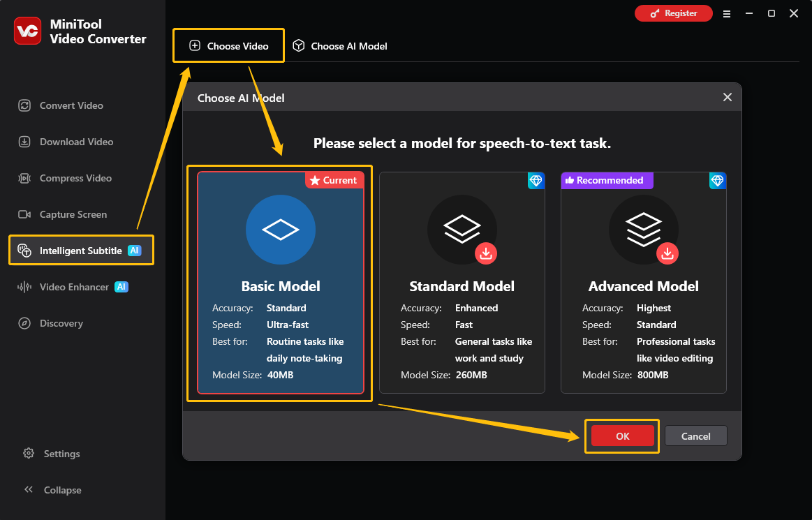Click the 260MB model size value
The height and width of the screenshot is (520, 812).
pyautogui.click(x=471, y=375)
